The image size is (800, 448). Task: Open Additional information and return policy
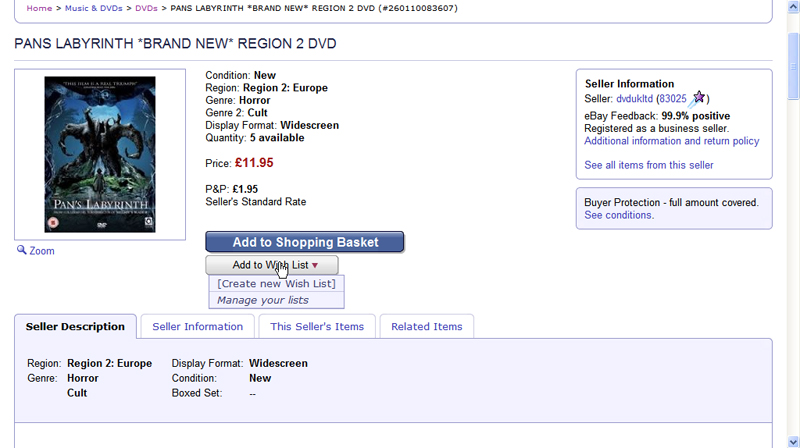coord(671,141)
